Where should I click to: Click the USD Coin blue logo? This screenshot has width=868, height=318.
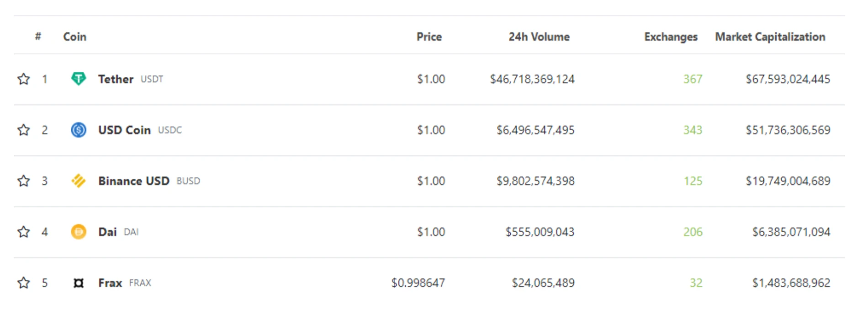(x=79, y=130)
